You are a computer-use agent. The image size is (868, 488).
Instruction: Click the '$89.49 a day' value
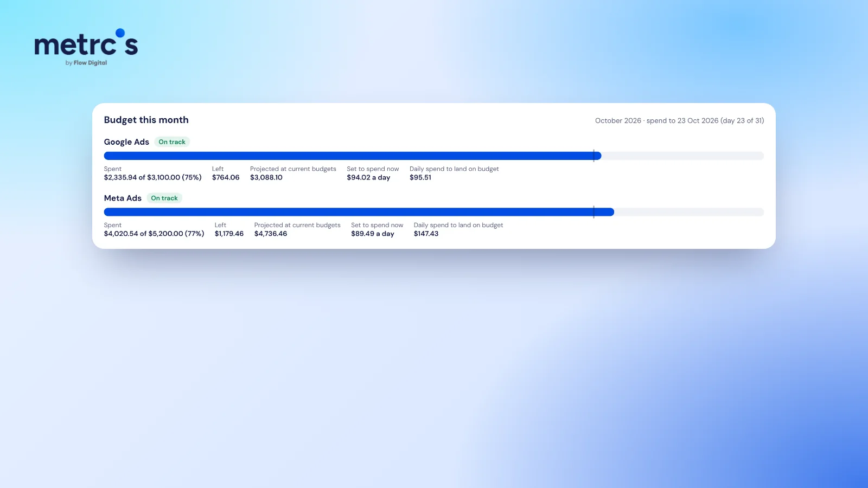[x=373, y=234]
